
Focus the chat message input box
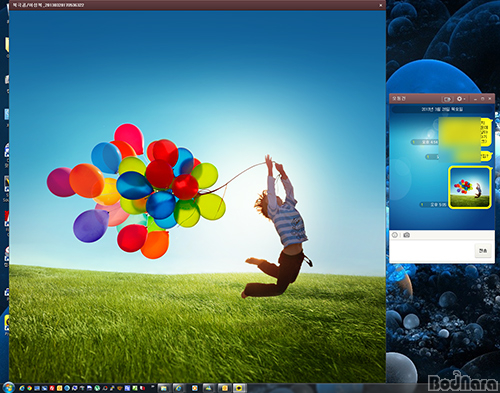point(432,251)
